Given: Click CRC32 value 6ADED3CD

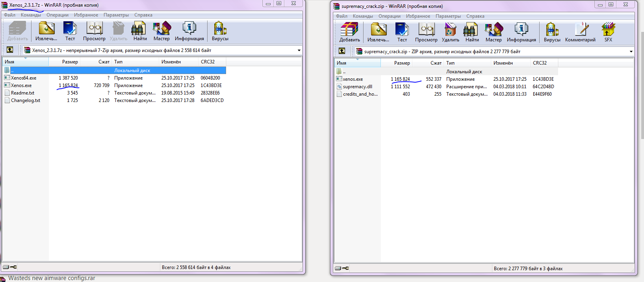Looking at the screenshot, I should (212, 100).
